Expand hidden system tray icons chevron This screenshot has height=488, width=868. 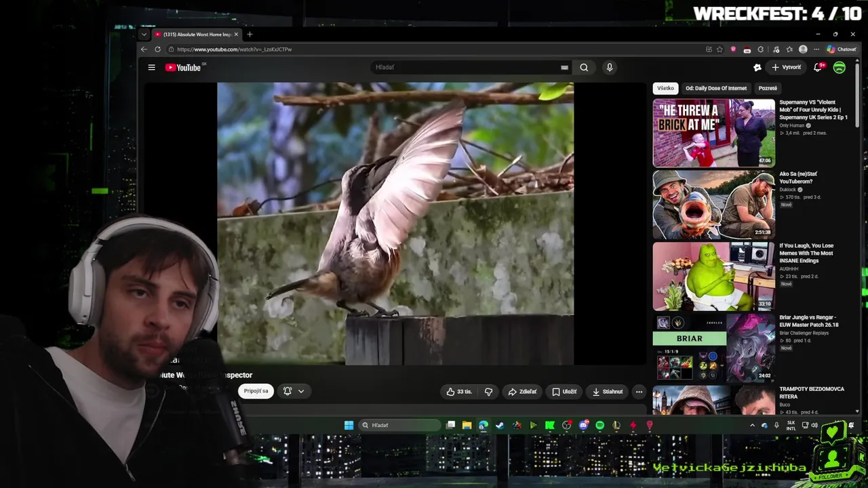coord(752,425)
